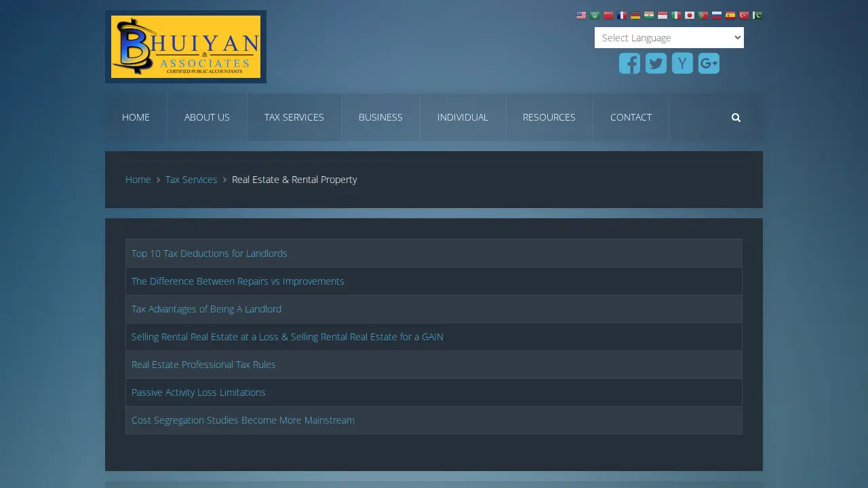
Task: Open Top 10 Tax Deductions for Landlords
Action: point(210,253)
